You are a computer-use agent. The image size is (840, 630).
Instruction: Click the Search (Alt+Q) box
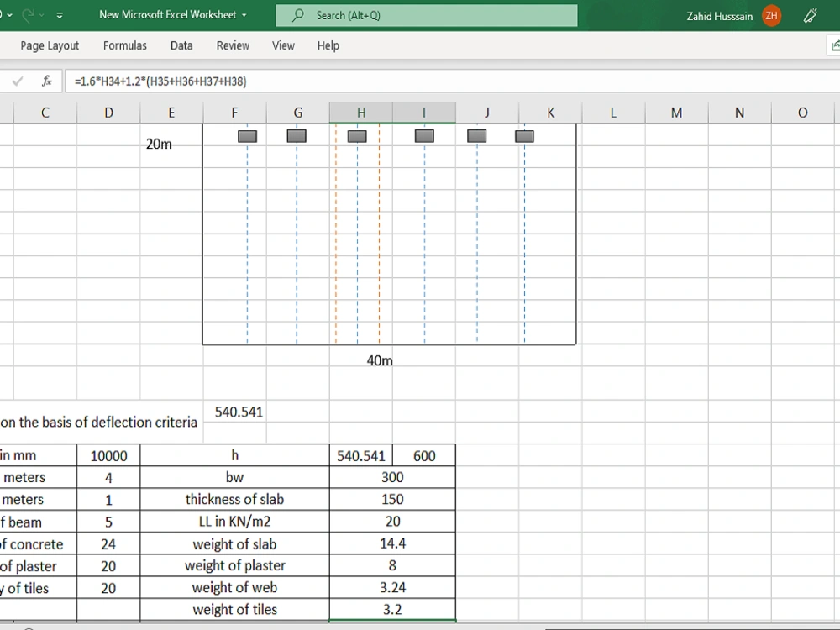point(427,15)
